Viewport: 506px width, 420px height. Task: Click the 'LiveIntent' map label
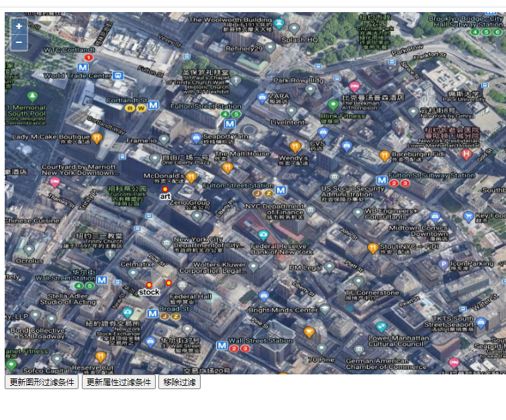(x=287, y=123)
